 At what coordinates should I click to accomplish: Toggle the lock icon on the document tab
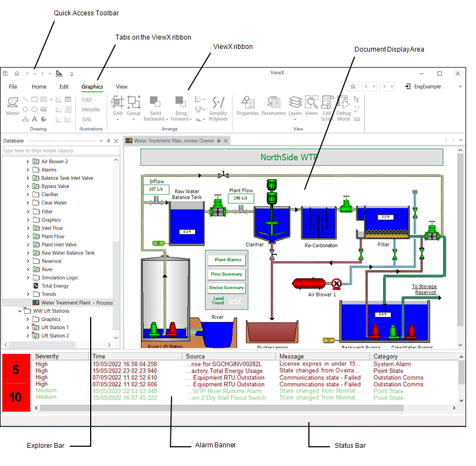point(219,140)
